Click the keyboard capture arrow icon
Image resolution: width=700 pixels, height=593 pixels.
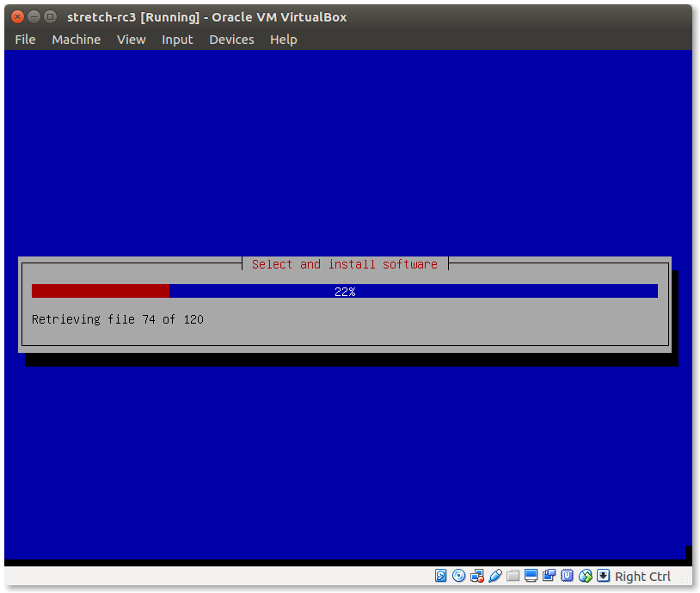[x=603, y=576]
